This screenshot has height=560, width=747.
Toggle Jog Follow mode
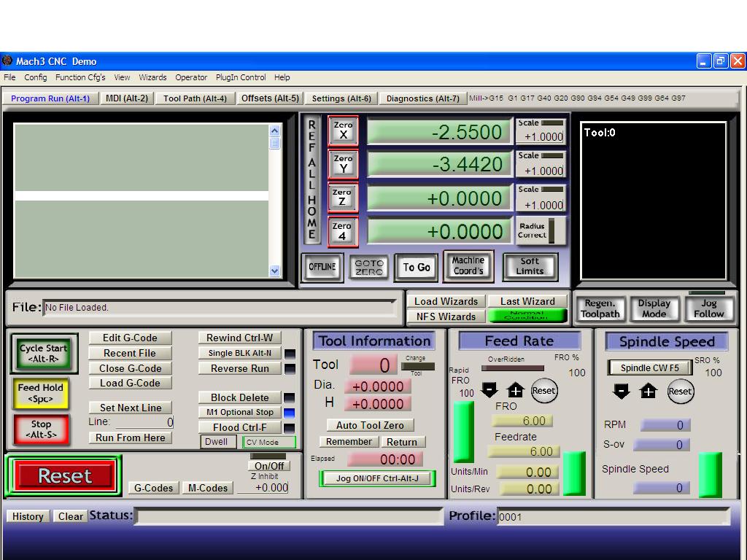coord(708,308)
